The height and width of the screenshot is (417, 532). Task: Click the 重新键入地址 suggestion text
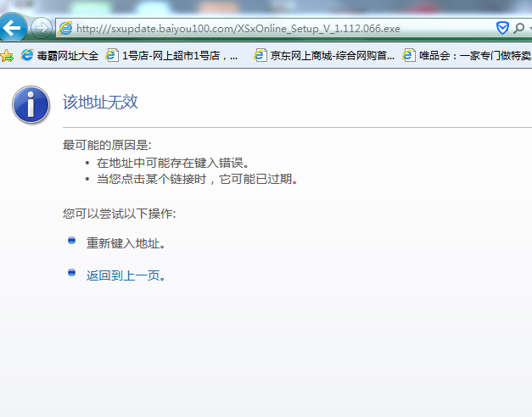click(x=126, y=243)
